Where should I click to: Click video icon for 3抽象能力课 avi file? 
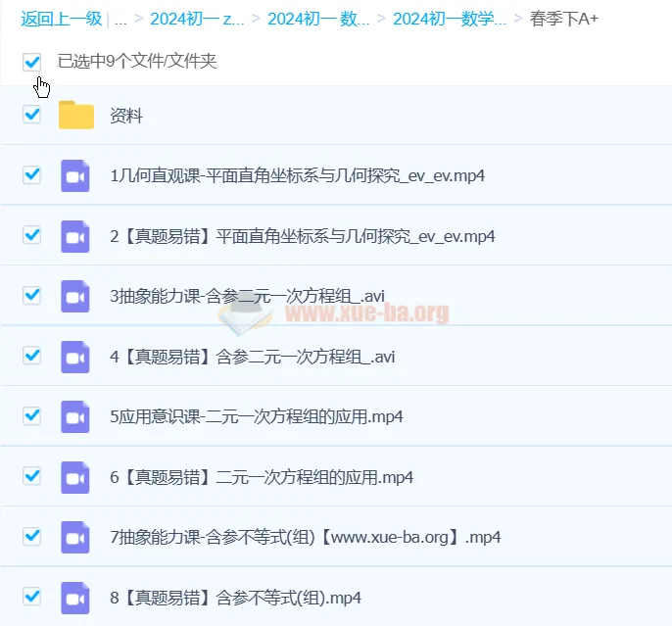coord(75,296)
